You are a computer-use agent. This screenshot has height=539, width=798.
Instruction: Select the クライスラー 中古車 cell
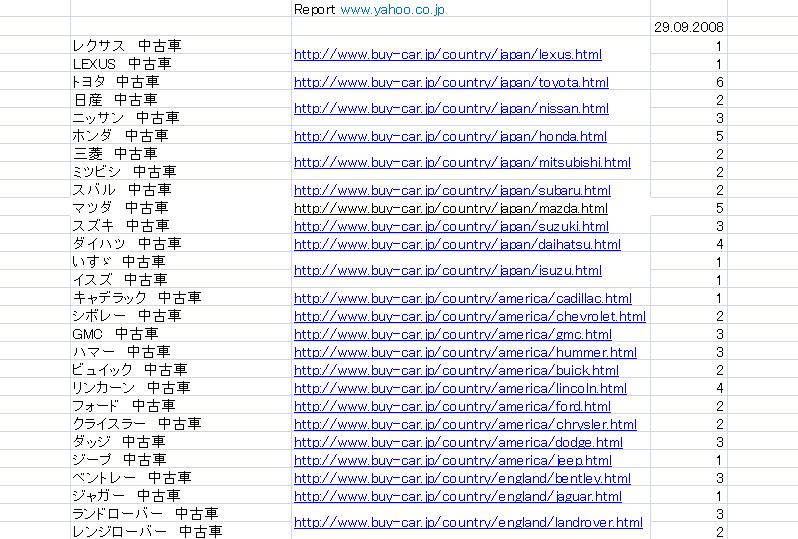pyautogui.click(x=181, y=423)
